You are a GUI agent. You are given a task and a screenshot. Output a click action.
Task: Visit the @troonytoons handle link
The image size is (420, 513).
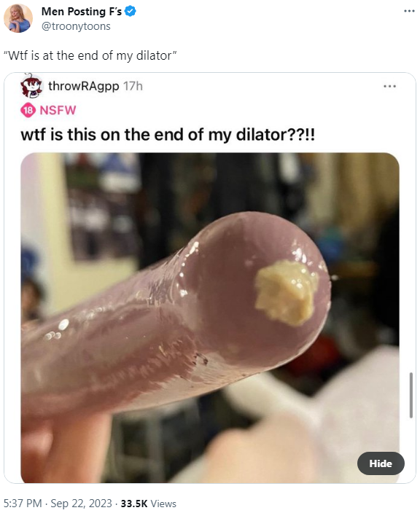76,26
